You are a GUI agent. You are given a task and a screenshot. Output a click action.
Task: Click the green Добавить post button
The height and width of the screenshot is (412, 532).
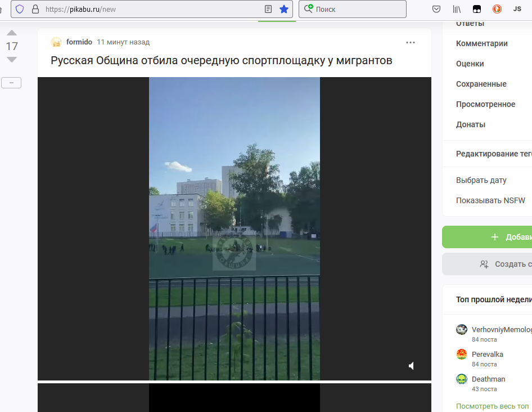[x=487, y=237]
